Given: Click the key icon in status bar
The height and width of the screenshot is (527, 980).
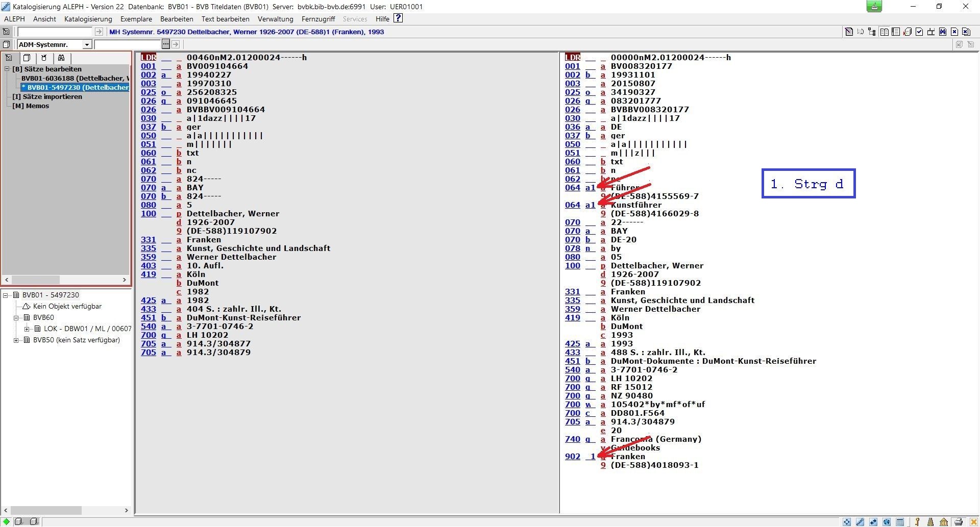Looking at the screenshot, I should pos(917,521).
